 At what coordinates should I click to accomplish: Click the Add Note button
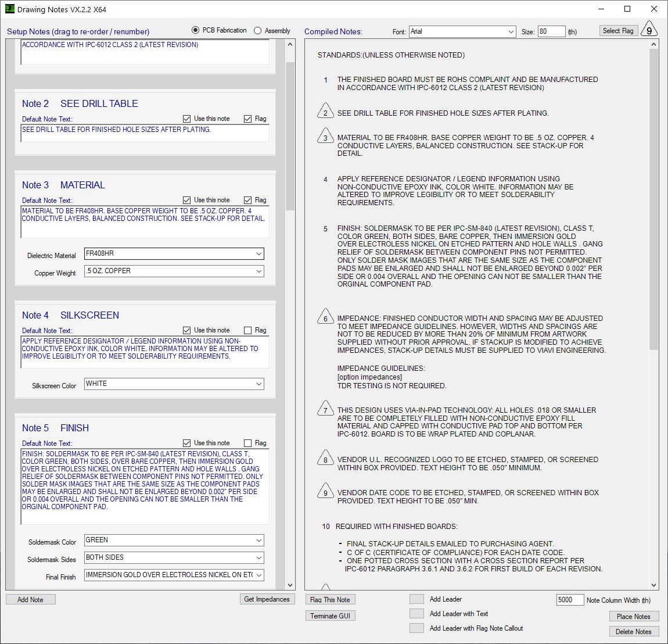(x=30, y=599)
